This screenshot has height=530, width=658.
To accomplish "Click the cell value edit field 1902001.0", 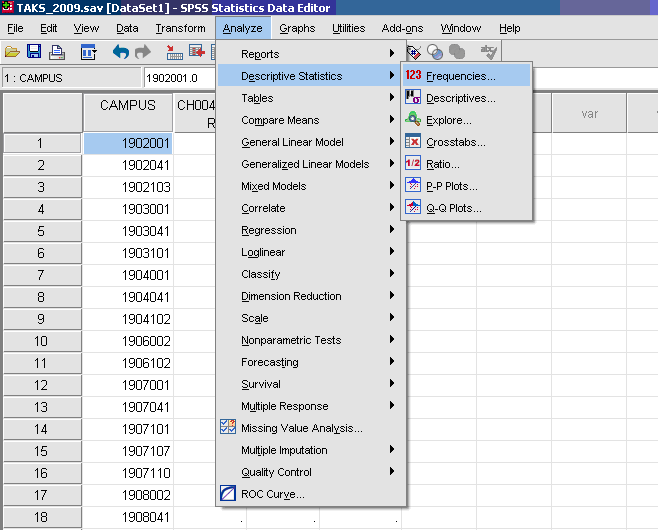I will (180, 78).
